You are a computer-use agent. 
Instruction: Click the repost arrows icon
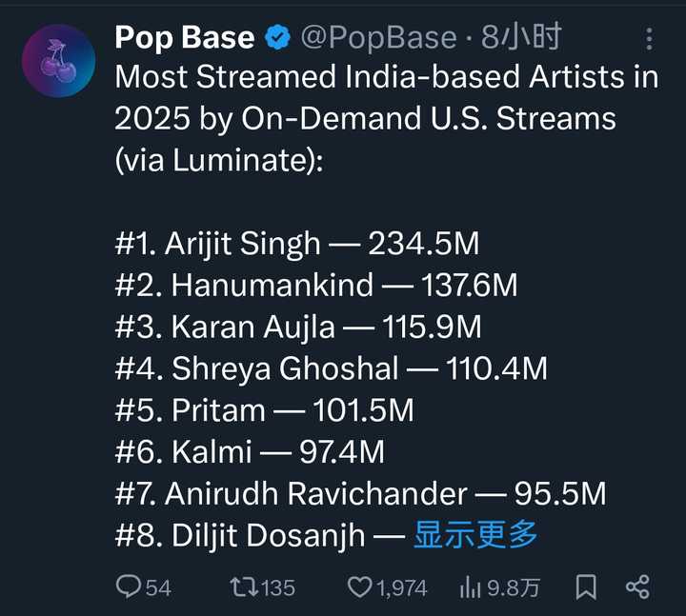click(244, 587)
